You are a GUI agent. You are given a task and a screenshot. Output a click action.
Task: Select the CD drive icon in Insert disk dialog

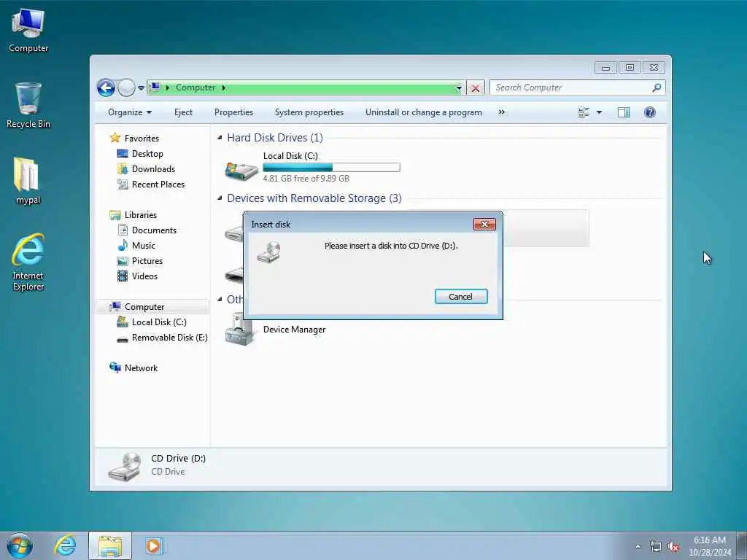click(x=268, y=252)
